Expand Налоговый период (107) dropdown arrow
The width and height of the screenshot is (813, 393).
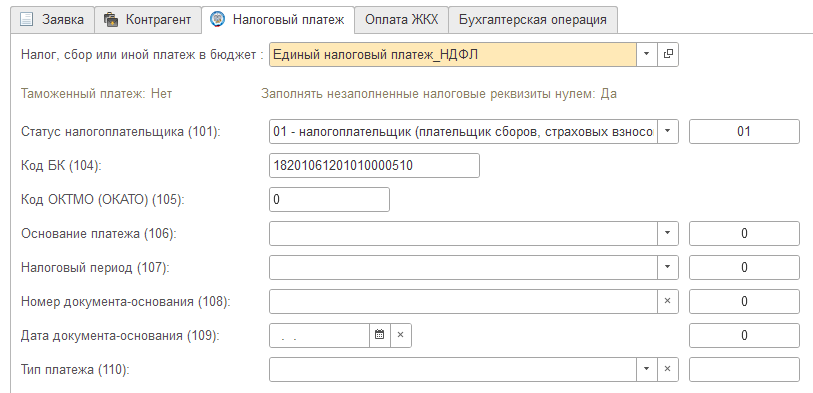click(668, 268)
